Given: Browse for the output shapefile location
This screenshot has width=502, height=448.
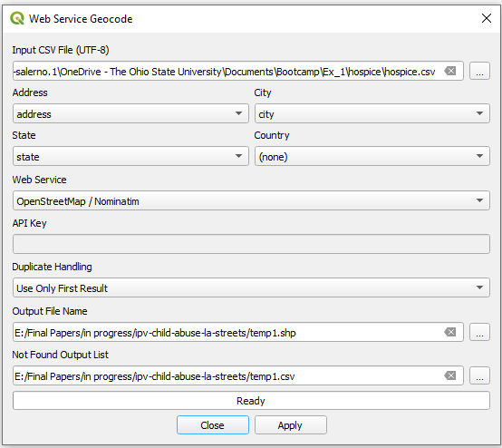Looking at the screenshot, I should (x=479, y=332).
